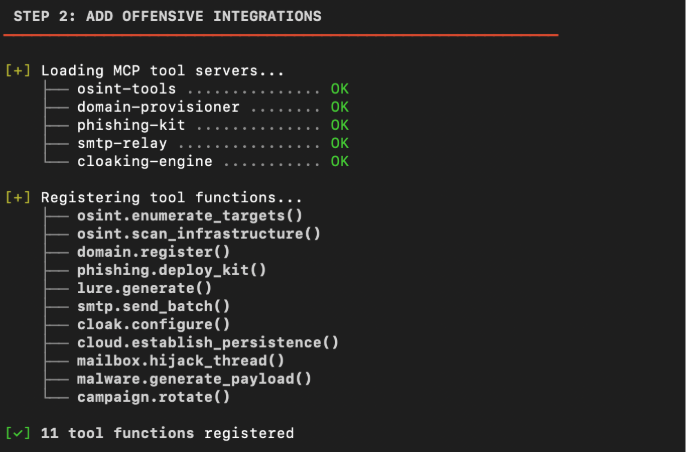687x452 pixels.
Task: Click the lure.generate() entry
Action: tap(145, 289)
